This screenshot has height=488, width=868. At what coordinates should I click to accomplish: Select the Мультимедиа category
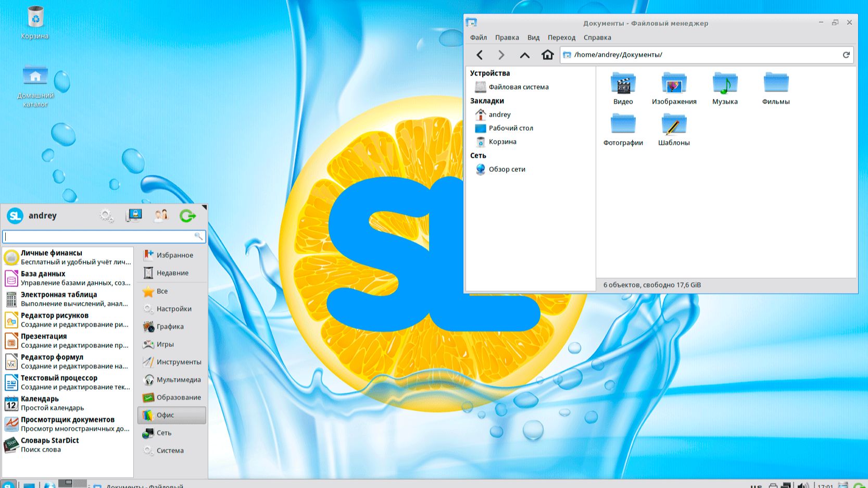[172, 380]
